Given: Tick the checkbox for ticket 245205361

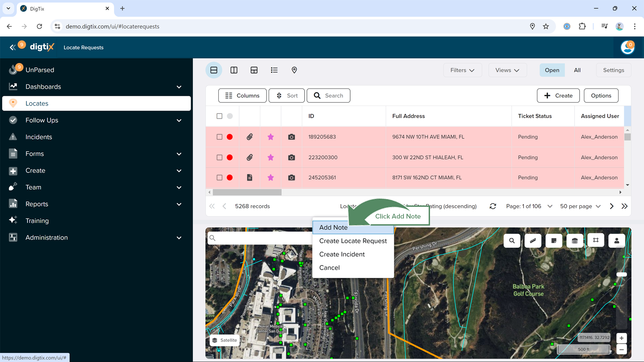Looking at the screenshot, I should point(219,178).
